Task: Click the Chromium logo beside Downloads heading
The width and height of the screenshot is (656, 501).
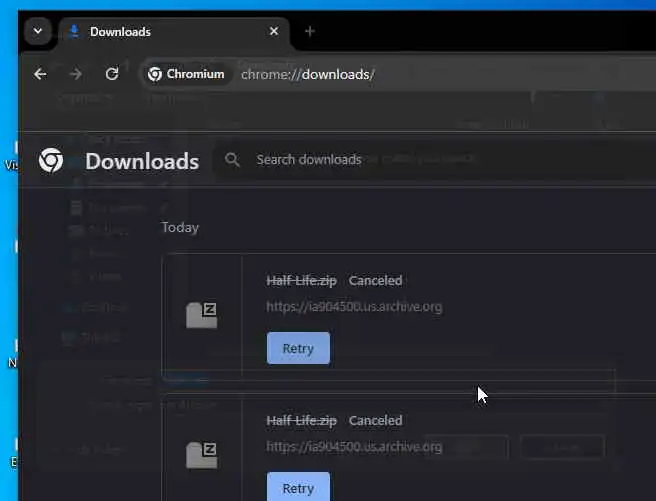Action: pyautogui.click(x=51, y=160)
